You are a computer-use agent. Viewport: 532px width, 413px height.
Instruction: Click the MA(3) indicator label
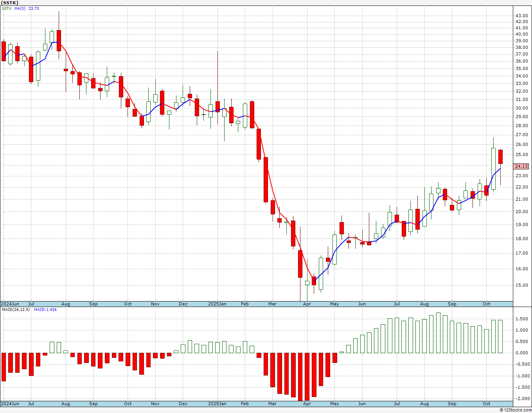point(20,9)
